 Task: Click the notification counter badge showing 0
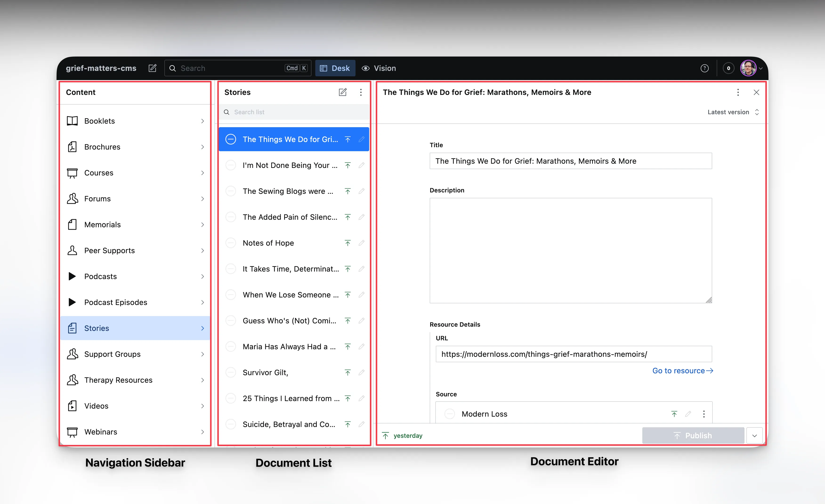[x=728, y=68]
